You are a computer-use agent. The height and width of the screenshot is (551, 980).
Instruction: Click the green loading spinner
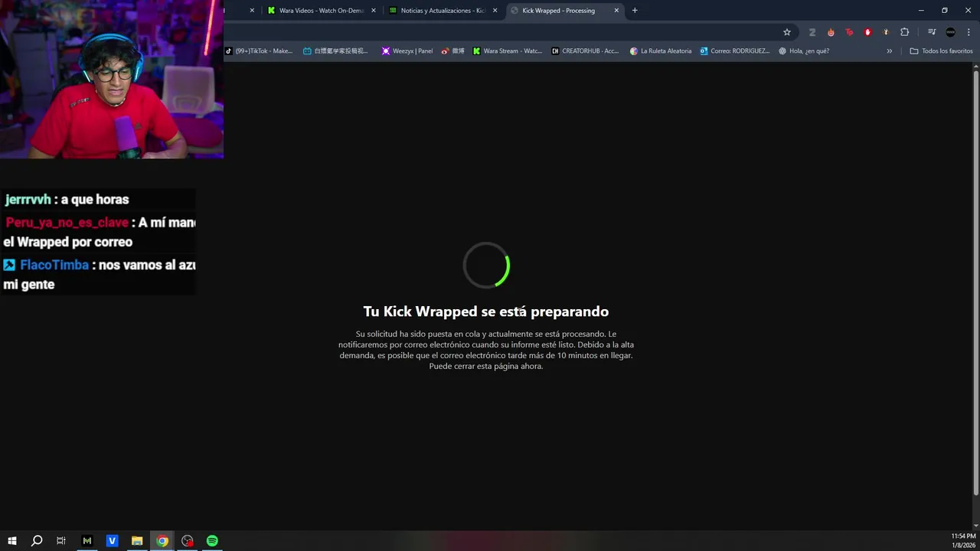(486, 266)
